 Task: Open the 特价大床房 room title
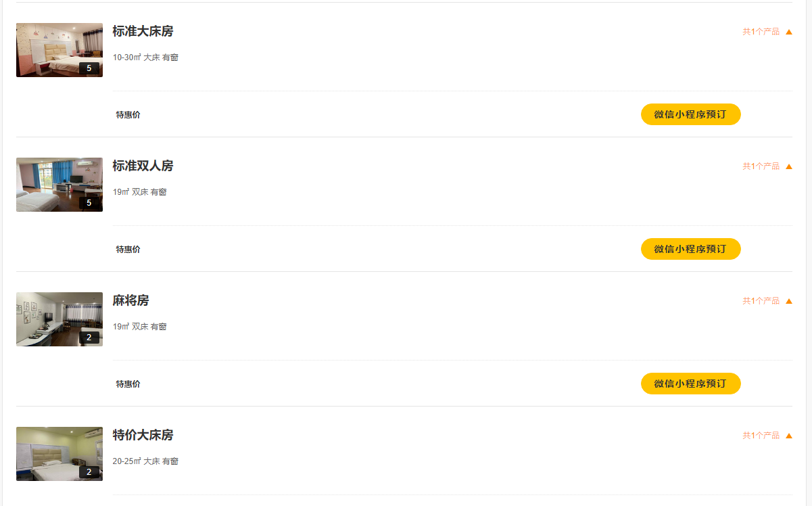(143, 435)
